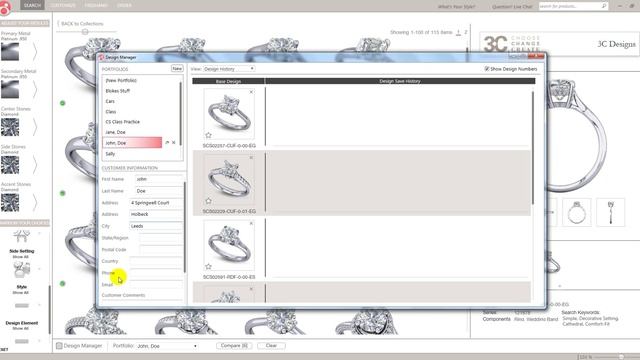Expand Center Stones options chevron
Screen dimensions: 640x360
[x=34, y=127]
